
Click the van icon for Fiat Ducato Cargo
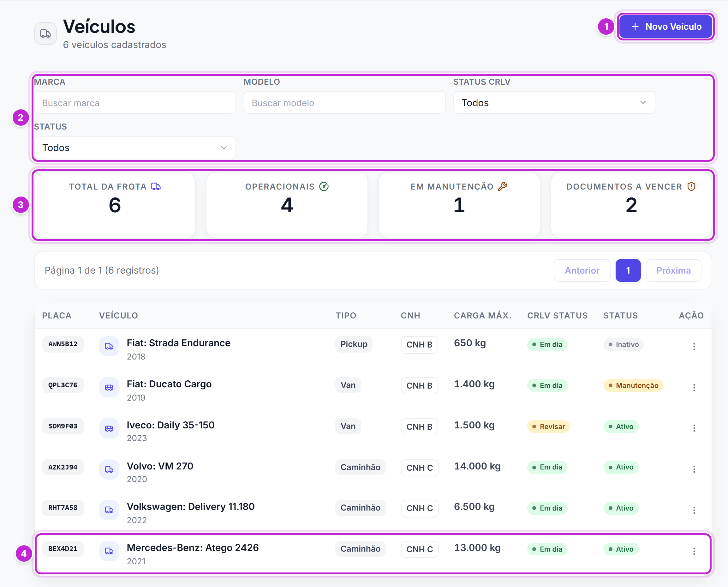pos(109,388)
